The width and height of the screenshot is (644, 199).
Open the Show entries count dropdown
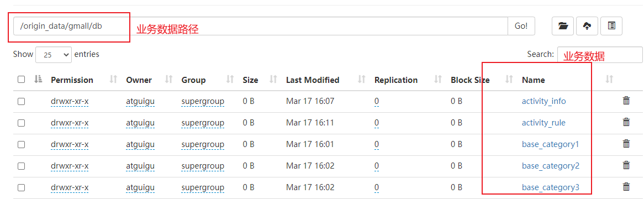click(x=54, y=54)
